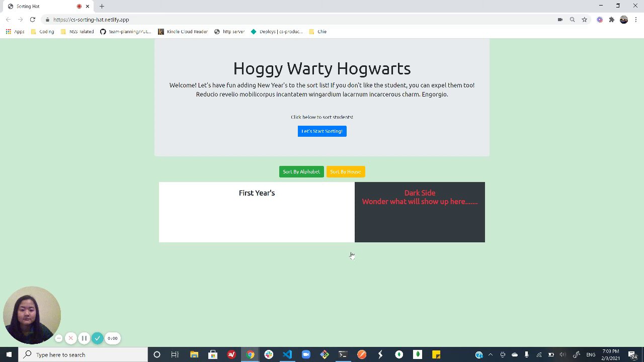Select the Sorting Hat browser tab
This screenshot has height=362, width=644.
click(x=48, y=7)
